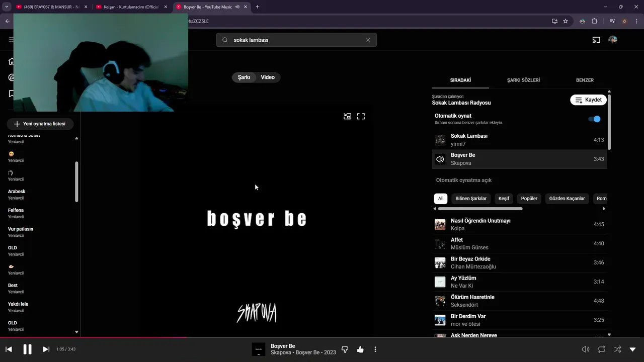
Task: Clear the search field text
Action: [368, 40]
